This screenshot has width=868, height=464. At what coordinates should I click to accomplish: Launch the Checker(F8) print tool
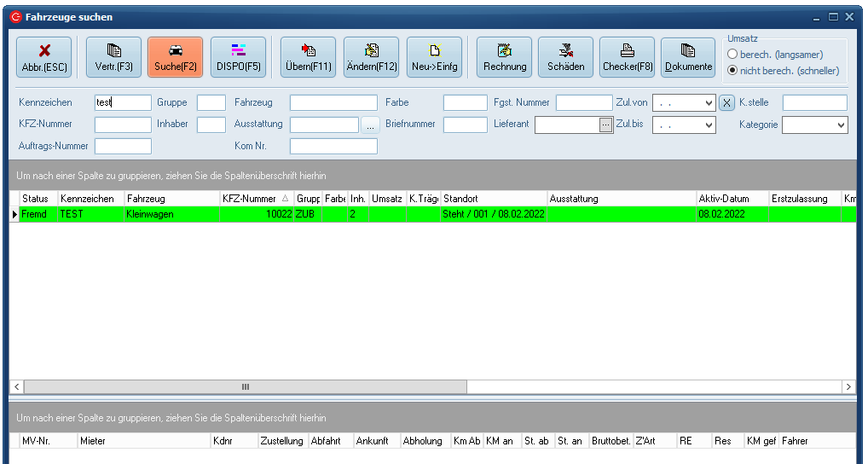(x=627, y=57)
